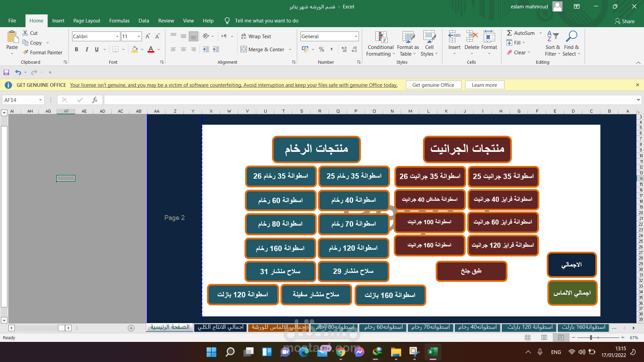This screenshot has width=644, height=362.
Task: Click the Save icon in quick access toolbar
Action: [x=6, y=72]
